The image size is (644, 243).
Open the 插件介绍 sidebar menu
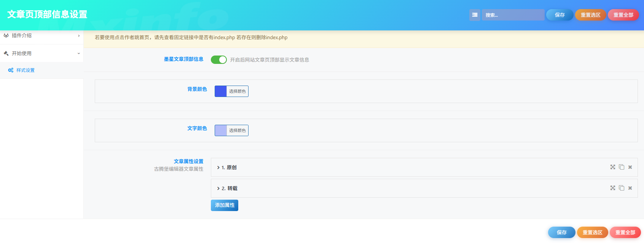[x=41, y=35]
